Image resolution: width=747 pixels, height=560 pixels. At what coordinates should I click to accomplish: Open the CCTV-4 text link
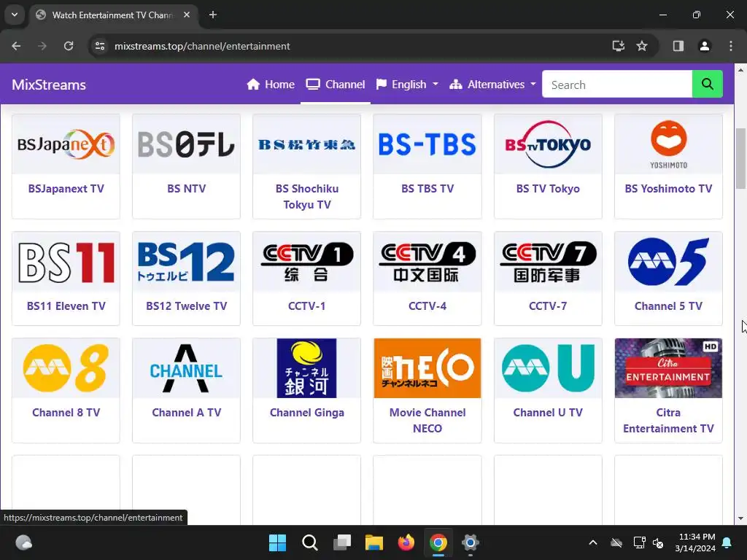(x=427, y=306)
